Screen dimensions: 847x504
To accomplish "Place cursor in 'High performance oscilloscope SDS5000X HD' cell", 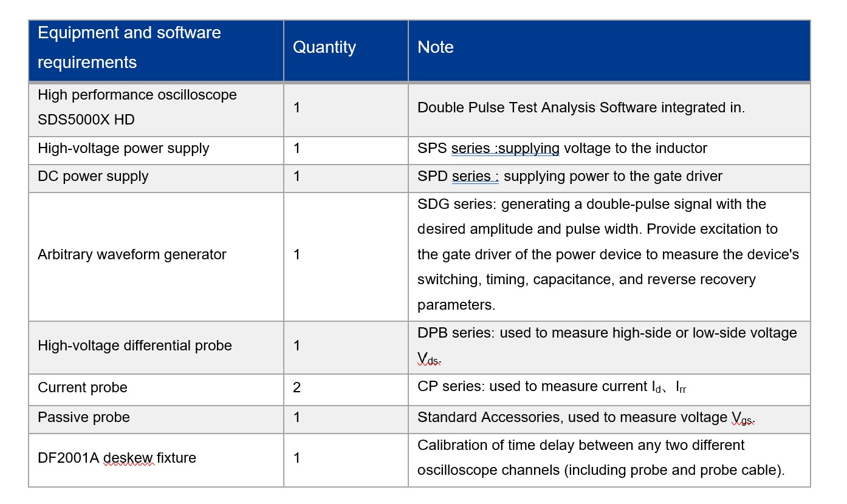I will tap(137, 107).
